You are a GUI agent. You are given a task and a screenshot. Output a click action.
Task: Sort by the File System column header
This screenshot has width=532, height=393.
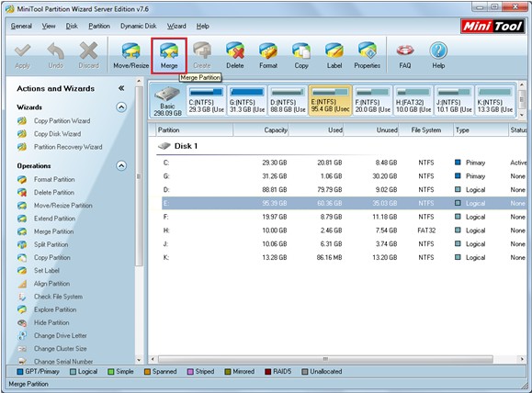click(x=426, y=130)
